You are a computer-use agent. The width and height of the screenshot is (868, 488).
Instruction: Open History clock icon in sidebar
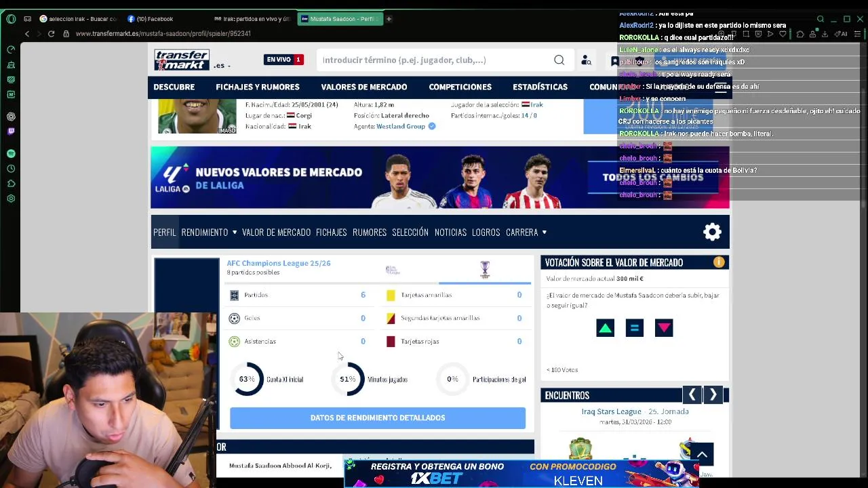point(11,169)
